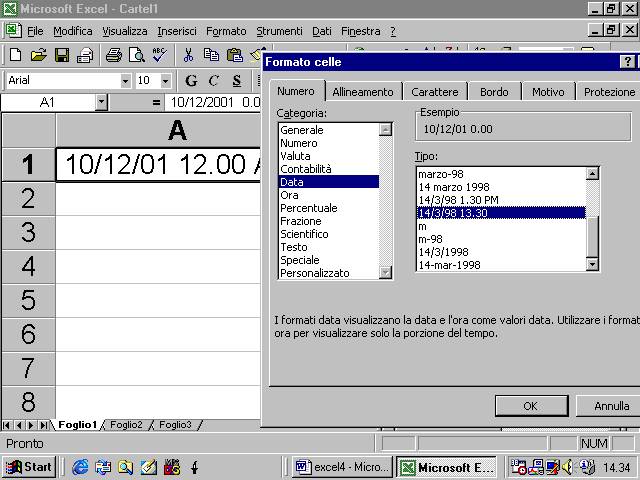Open the Bordo tab
The image size is (640, 480).
[494, 92]
